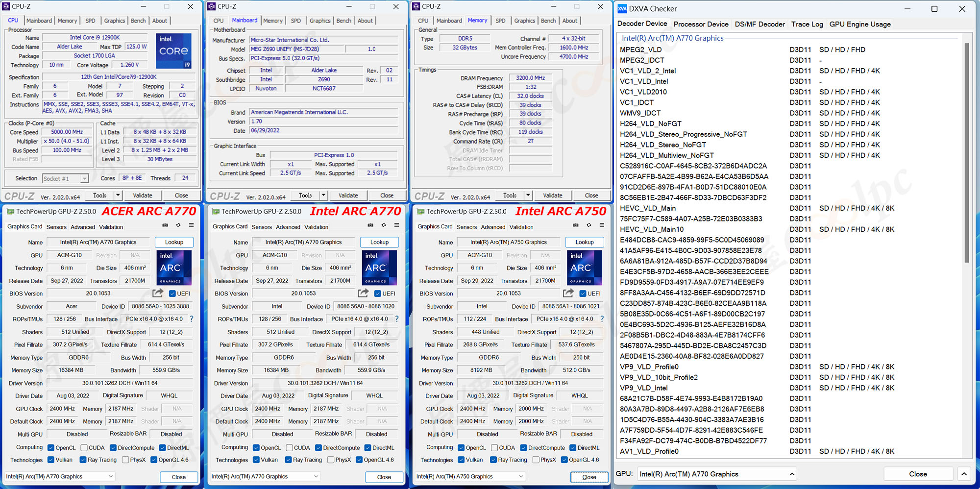Screen dimensions: 980x489
Task: Click Bus Interface question mark in Intel A770 window
Action: pyautogui.click(x=397, y=319)
